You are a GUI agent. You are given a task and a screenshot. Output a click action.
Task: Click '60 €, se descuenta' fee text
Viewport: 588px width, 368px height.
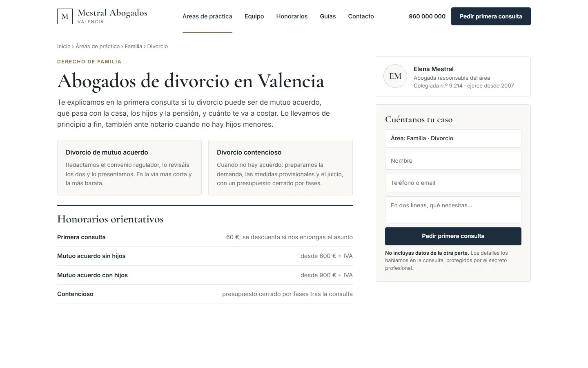pos(253,237)
